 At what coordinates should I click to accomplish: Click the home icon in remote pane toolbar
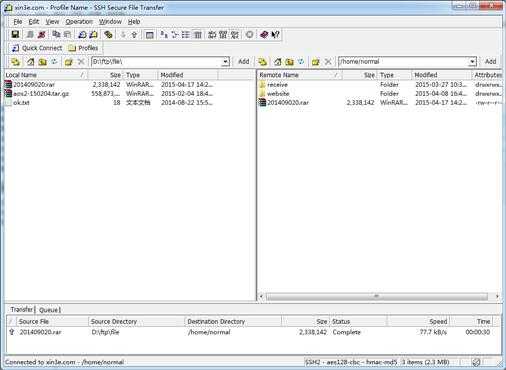(278, 62)
